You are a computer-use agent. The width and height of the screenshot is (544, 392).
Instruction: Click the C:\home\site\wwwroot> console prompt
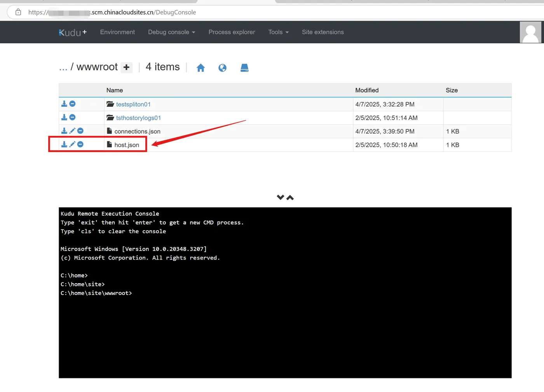(x=96, y=293)
